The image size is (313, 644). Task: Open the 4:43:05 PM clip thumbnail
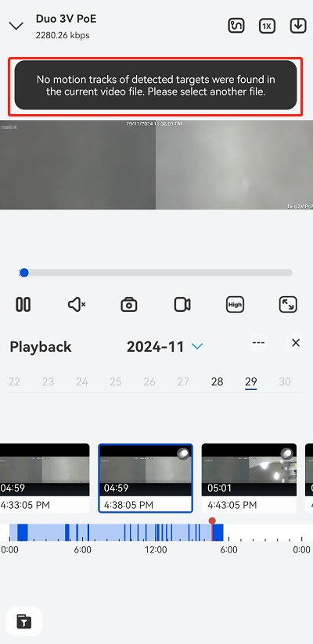pyautogui.click(x=249, y=478)
